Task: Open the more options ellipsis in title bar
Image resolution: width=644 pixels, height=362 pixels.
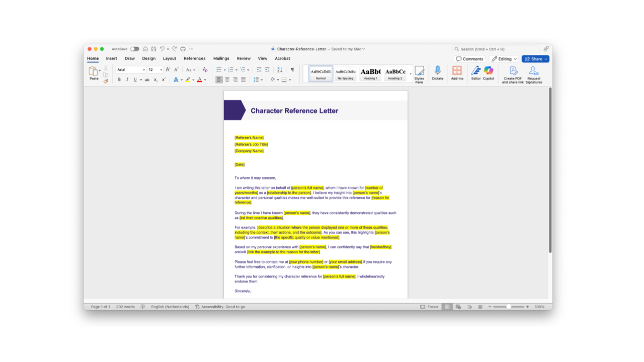Action: click(x=191, y=49)
